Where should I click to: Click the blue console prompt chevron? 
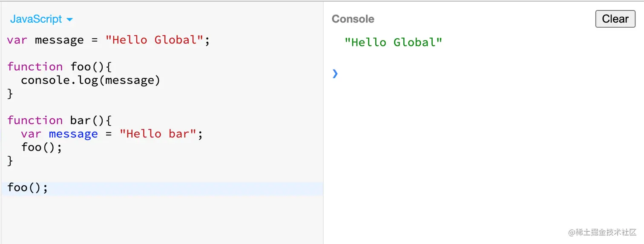click(335, 74)
